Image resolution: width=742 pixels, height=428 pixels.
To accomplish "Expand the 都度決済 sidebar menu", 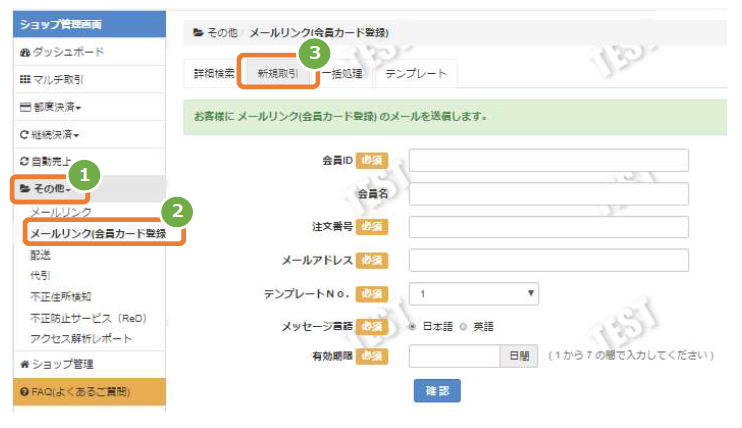I will pyautogui.click(x=52, y=106).
